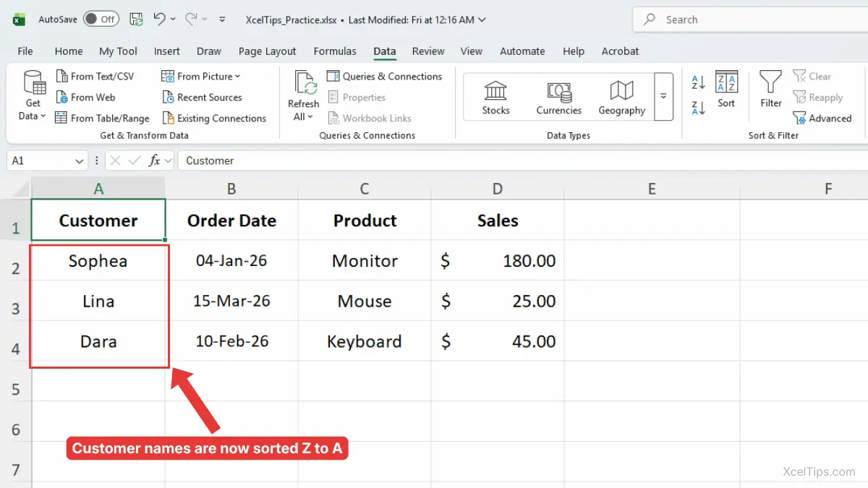Click the Workbook Links button
Screen dimensions: 868x488
(369, 119)
